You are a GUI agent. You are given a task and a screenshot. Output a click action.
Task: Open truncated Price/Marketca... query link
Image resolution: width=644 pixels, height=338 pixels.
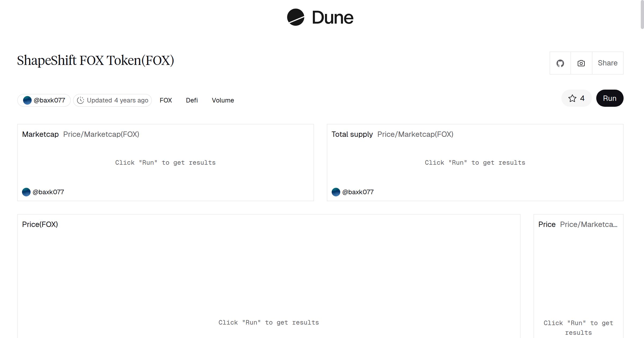click(x=588, y=225)
